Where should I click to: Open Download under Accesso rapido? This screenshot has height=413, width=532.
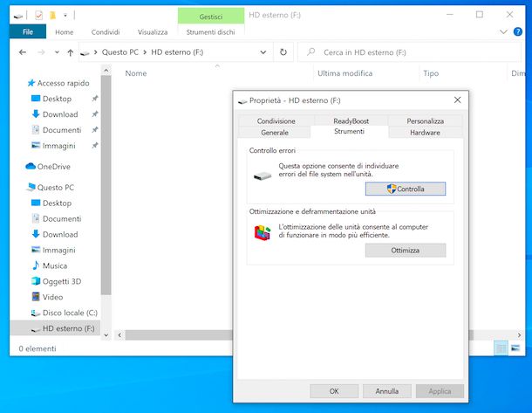click(60, 114)
